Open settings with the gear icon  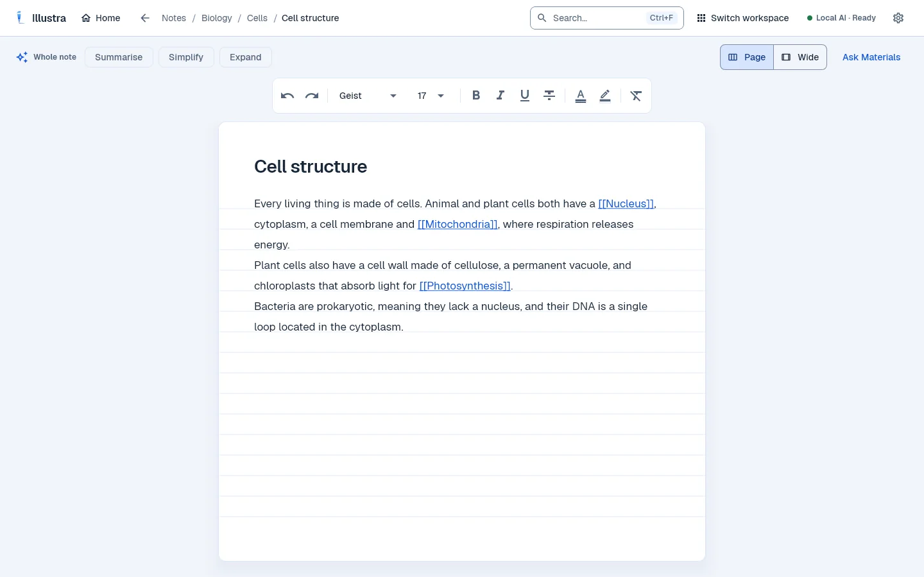click(898, 18)
